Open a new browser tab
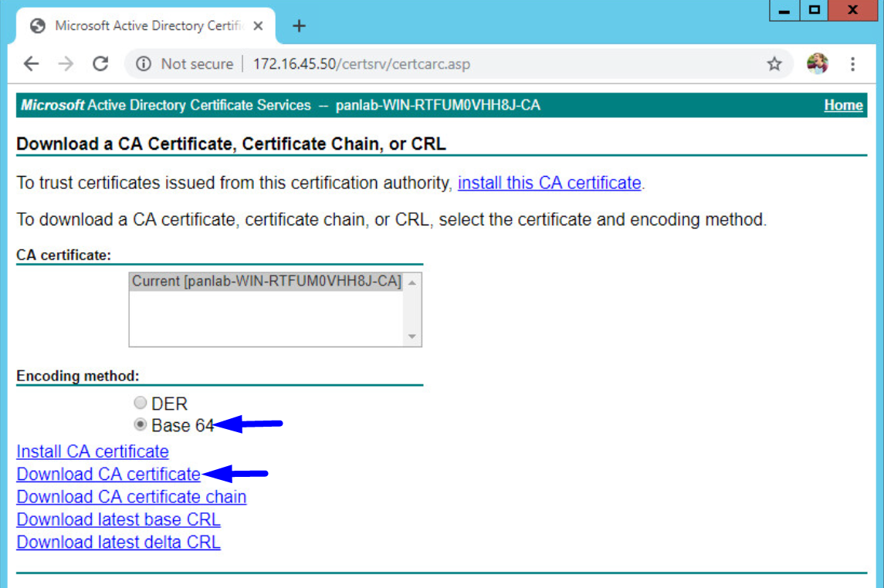The height and width of the screenshot is (588, 884). pyautogui.click(x=299, y=25)
